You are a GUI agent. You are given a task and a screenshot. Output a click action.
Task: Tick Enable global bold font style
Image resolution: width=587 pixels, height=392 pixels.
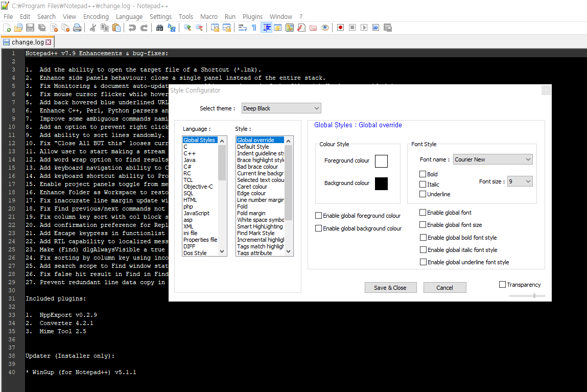click(x=423, y=238)
